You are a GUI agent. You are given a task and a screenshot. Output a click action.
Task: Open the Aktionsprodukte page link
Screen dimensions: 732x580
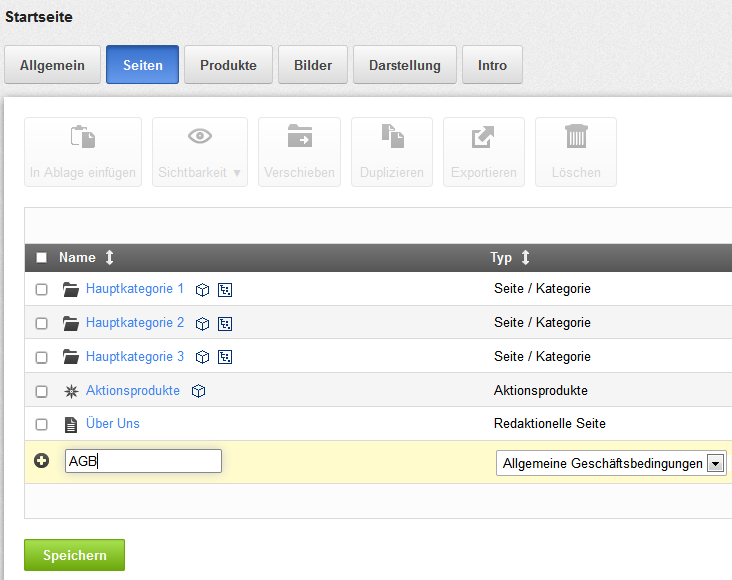[133, 390]
